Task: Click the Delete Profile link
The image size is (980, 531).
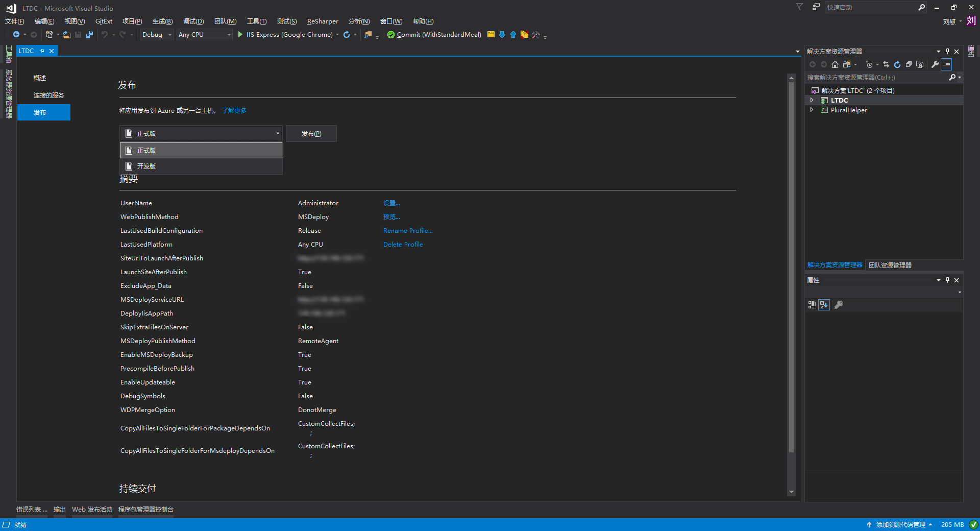Action: pyautogui.click(x=403, y=245)
